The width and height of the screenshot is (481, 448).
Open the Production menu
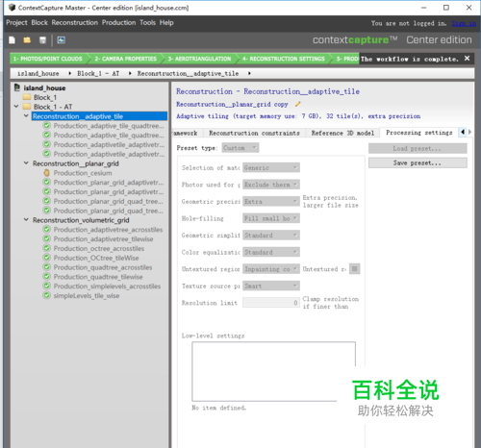click(118, 23)
